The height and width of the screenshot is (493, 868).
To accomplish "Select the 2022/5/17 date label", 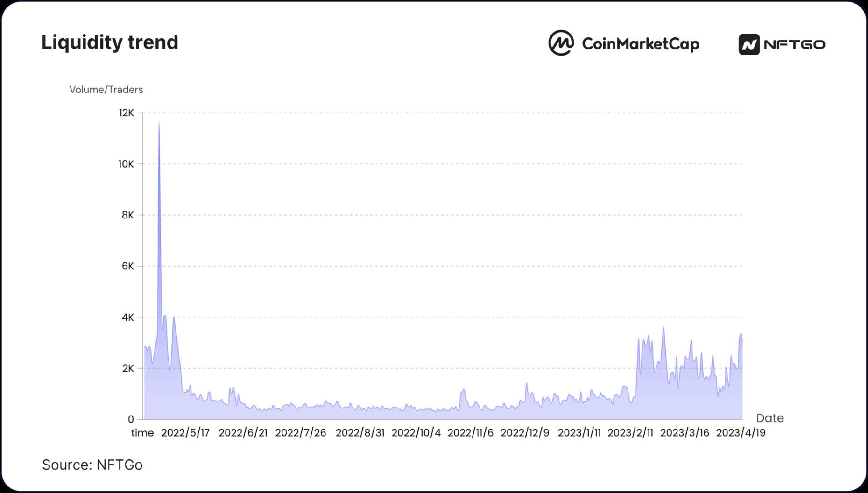I will [x=185, y=433].
